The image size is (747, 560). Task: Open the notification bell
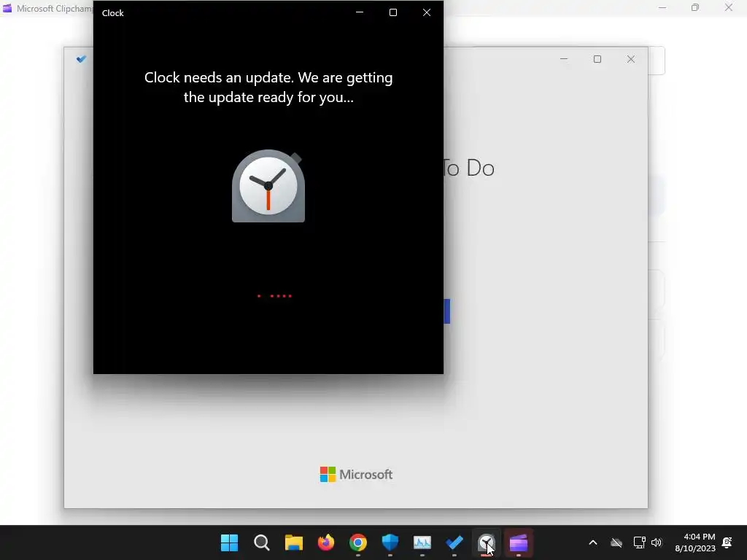(x=727, y=542)
